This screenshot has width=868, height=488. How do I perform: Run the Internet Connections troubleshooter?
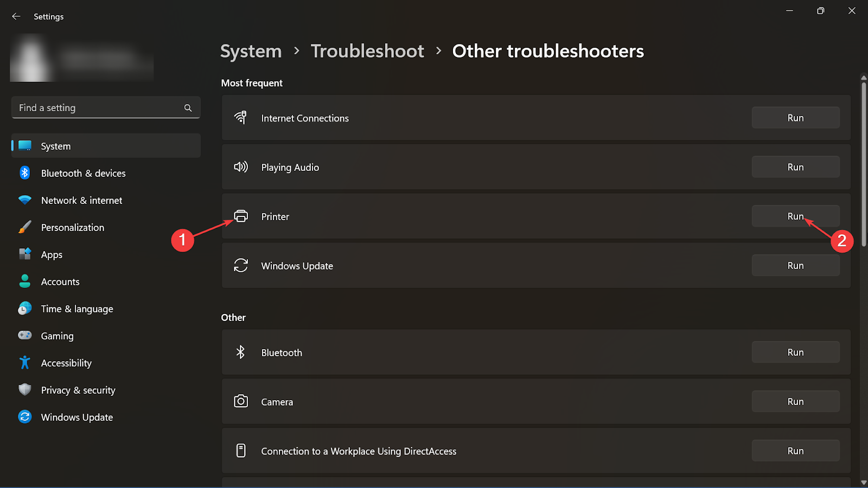[796, 118]
